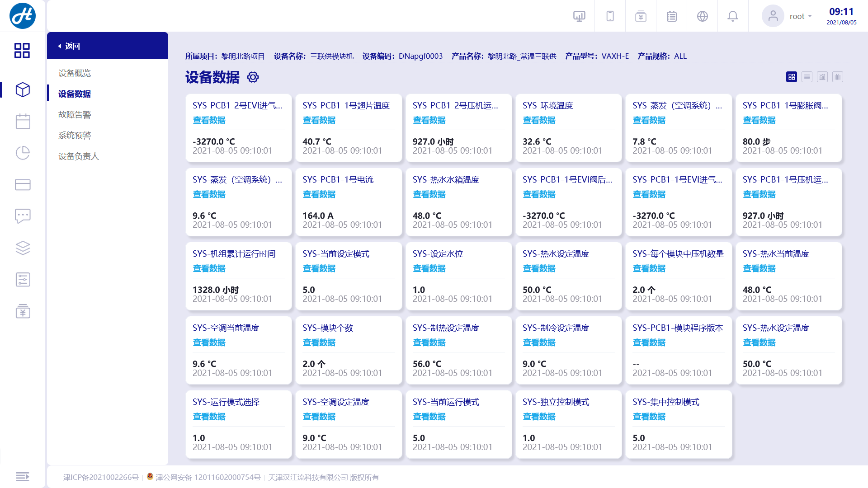Open the dashboard grid icon in sidebar

point(22,51)
